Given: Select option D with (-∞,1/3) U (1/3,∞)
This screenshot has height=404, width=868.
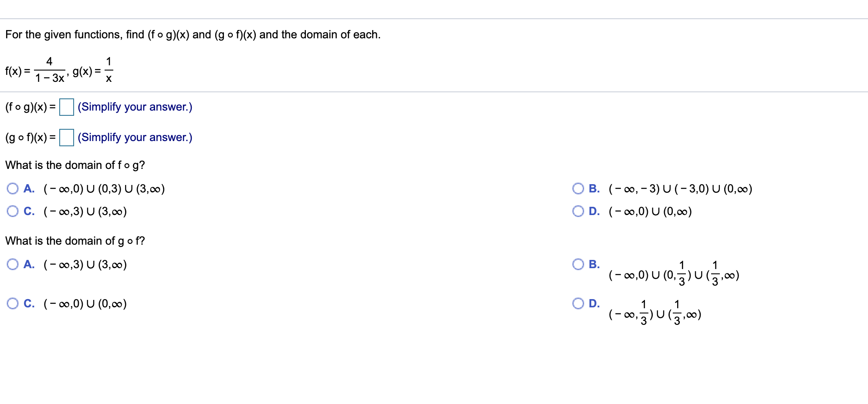Looking at the screenshot, I should point(578,304).
